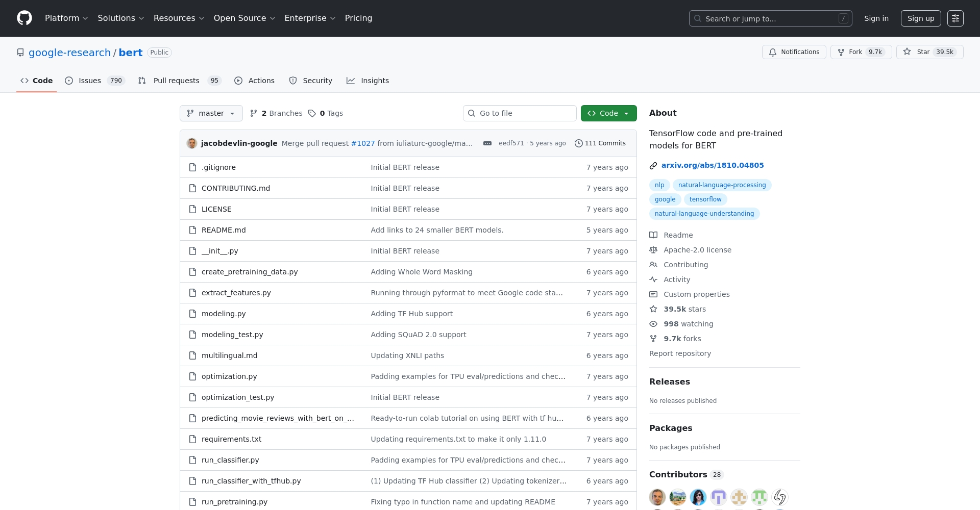Open Activity in About sidebar
The width and height of the screenshot is (980, 510).
(x=670, y=279)
